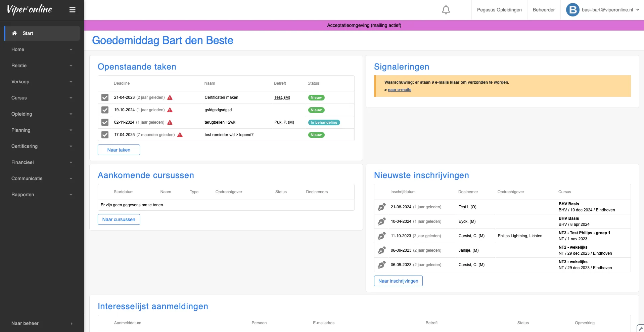
Task: Select the enrollment pen icon for Test1
Action: click(x=382, y=207)
